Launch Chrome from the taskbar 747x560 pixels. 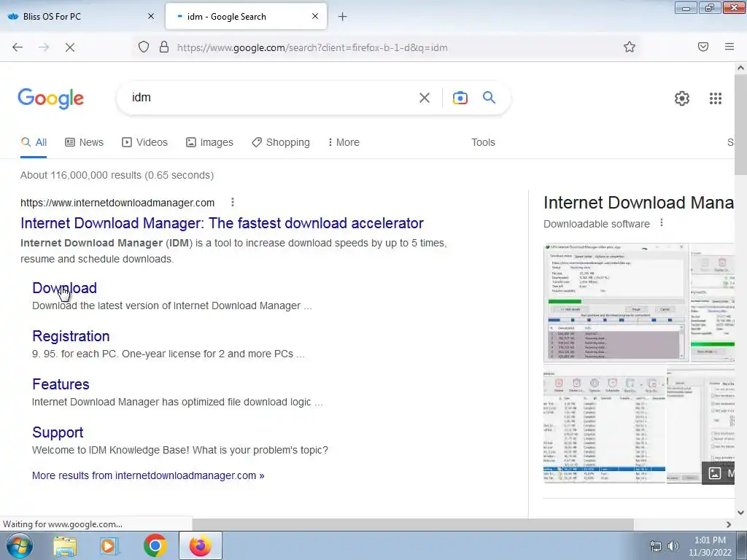(x=155, y=545)
